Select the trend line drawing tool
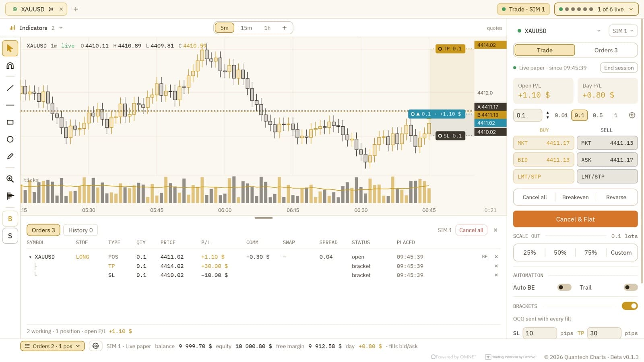 [x=10, y=88]
